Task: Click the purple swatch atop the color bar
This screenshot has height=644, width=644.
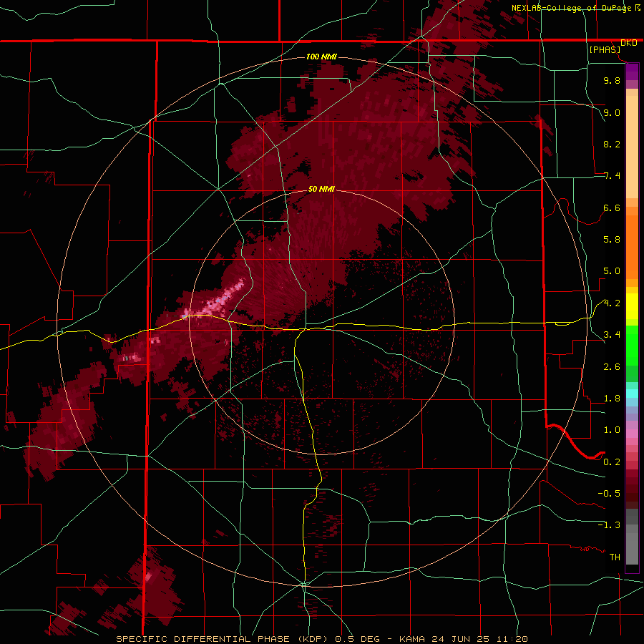Action: coord(632,72)
